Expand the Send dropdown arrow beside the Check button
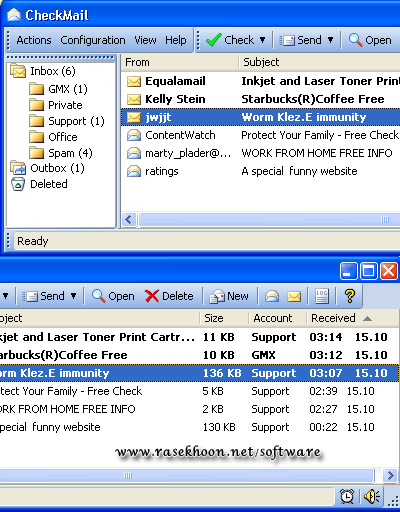Viewport: 400px width, 512px height. click(330, 40)
